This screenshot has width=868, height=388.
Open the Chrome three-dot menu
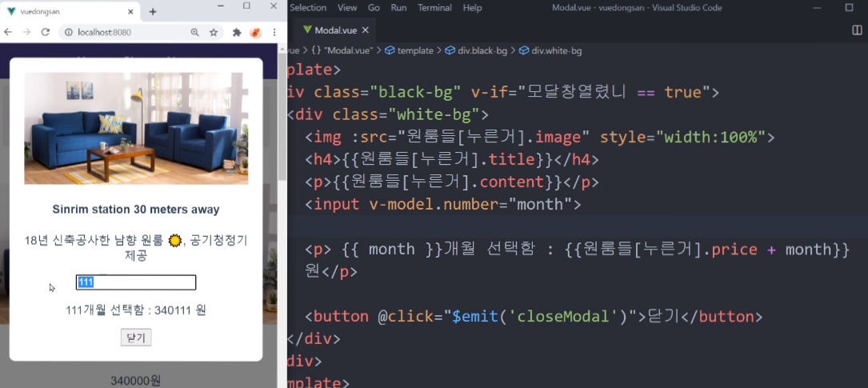tap(274, 33)
